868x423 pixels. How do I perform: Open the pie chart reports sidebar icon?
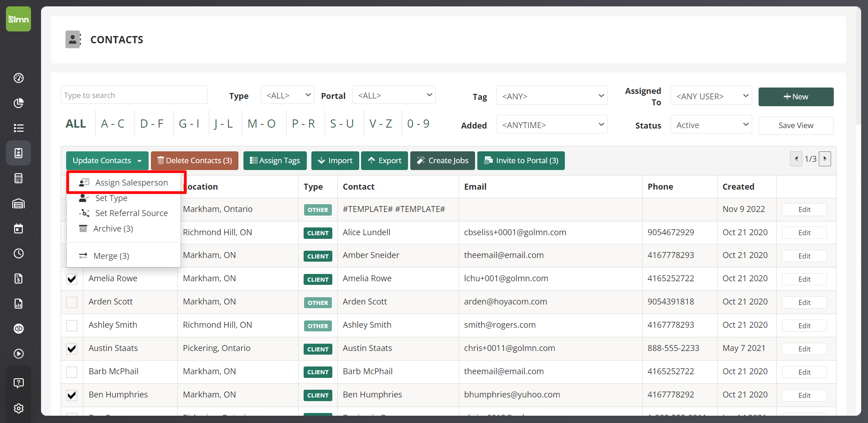coord(19,103)
